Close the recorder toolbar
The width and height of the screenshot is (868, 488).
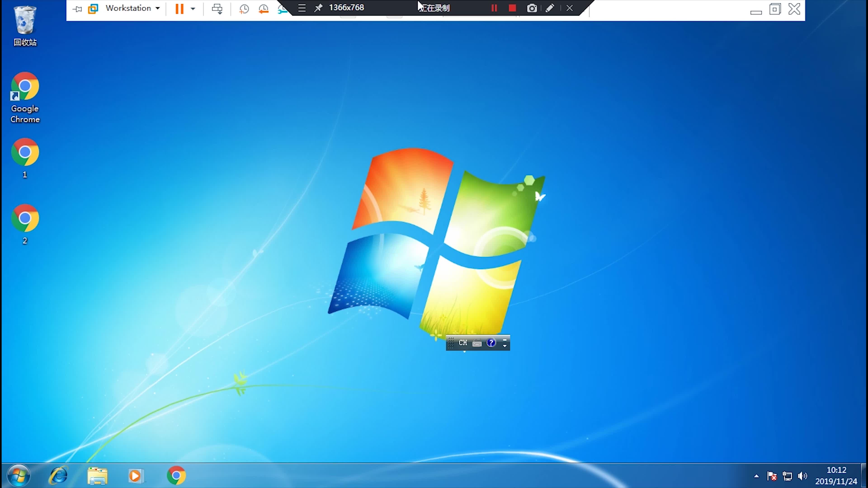[569, 8]
